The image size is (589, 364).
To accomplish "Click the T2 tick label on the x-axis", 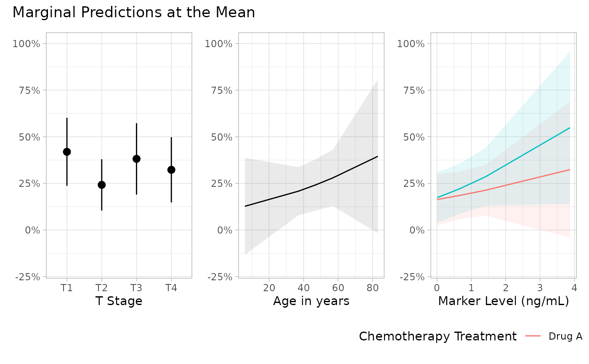I will pyautogui.click(x=101, y=288).
